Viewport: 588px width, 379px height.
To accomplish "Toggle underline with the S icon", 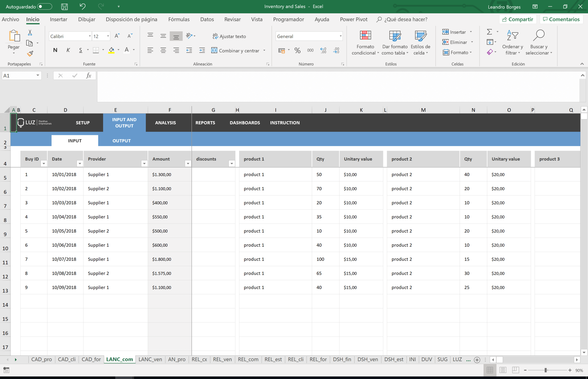I will pyautogui.click(x=80, y=50).
